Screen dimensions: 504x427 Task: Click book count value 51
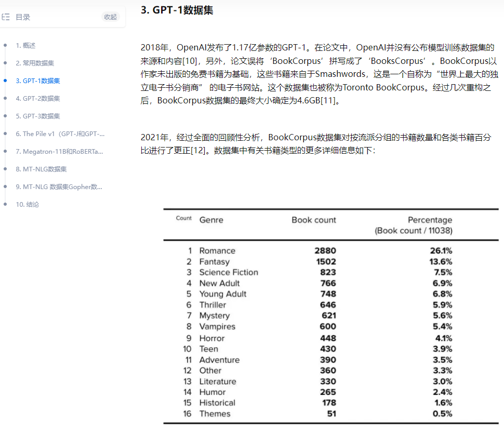coord(331,413)
